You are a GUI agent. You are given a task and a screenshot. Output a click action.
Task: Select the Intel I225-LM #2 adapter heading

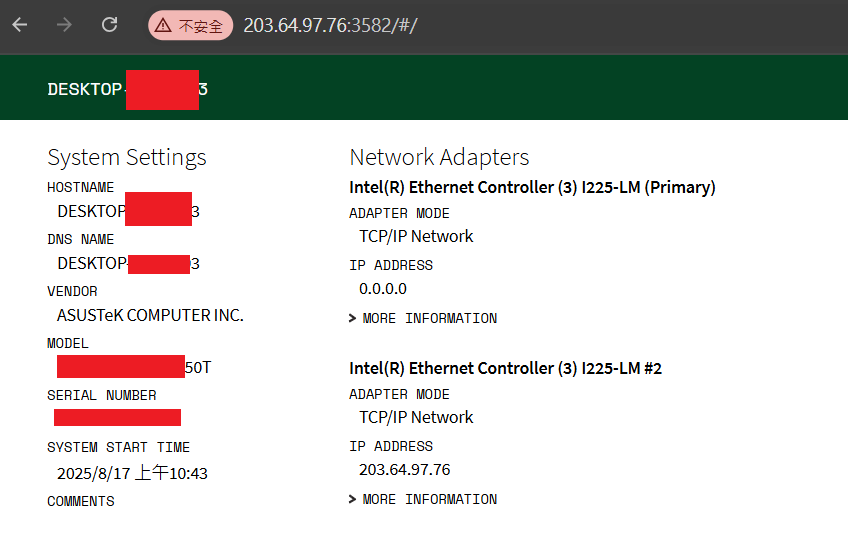(x=505, y=368)
